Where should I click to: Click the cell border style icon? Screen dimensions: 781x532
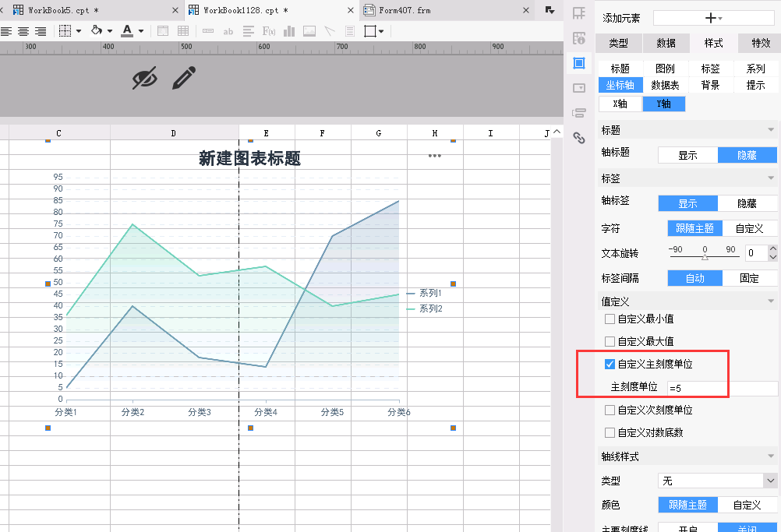pyautogui.click(x=65, y=31)
